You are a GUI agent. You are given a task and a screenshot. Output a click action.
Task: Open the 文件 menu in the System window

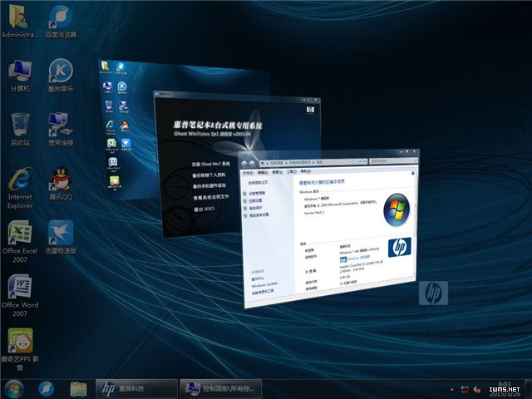click(x=248, y=173)
